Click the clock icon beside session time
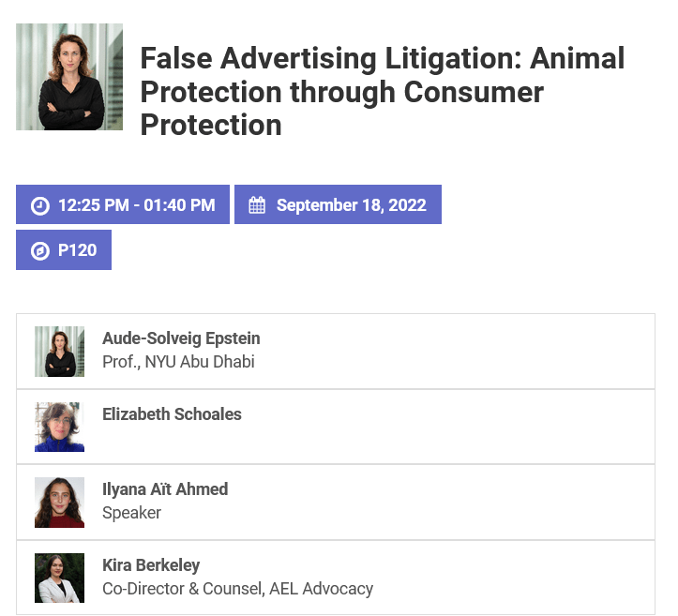This screenshot has width=678, height=616. [x=40, y=205]
